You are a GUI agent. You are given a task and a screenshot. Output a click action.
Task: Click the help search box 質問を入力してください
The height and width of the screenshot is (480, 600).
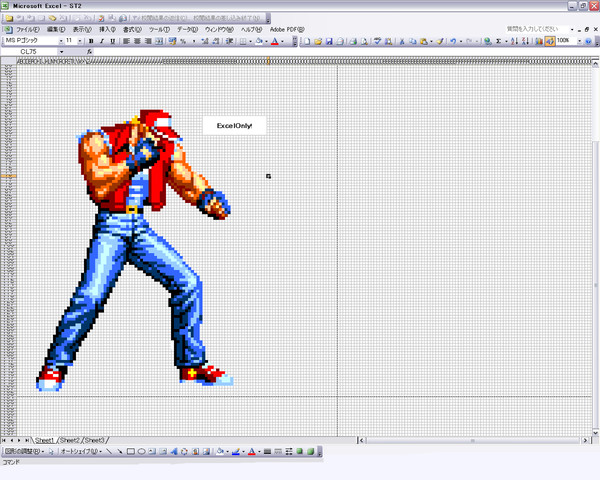click(537, 29)
